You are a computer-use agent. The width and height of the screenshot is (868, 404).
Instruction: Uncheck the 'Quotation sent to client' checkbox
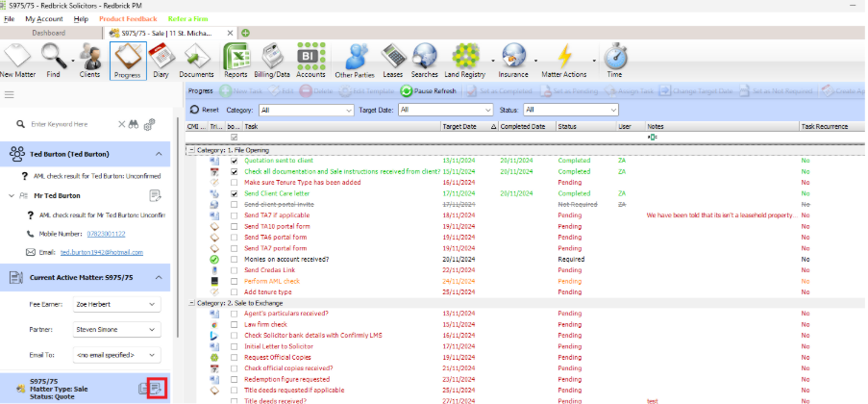(x=234, y=160)
